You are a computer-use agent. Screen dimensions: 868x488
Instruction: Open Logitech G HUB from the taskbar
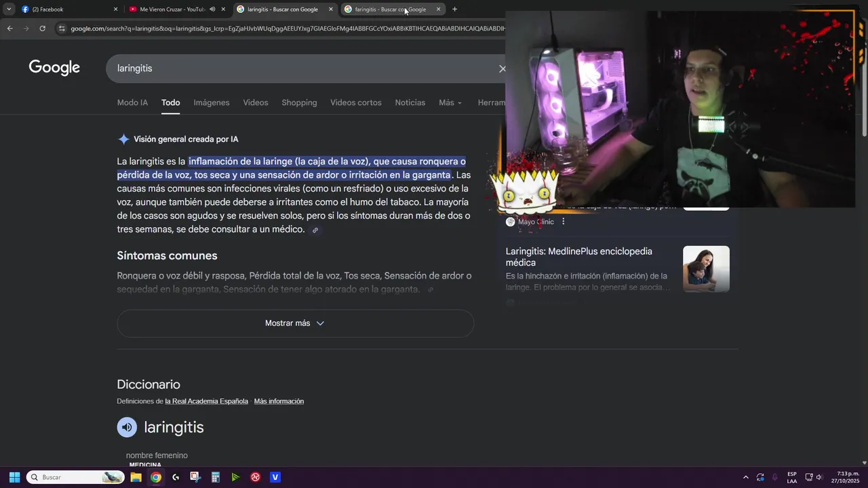(x=176, y=477)
